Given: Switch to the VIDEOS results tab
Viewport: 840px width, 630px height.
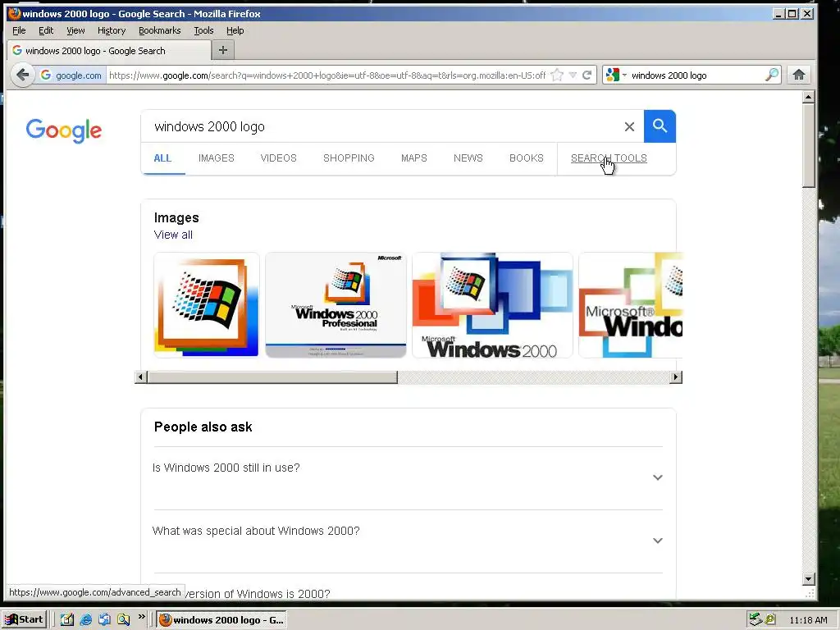Looking at the screenshot, I should click(x=278, y=158).
